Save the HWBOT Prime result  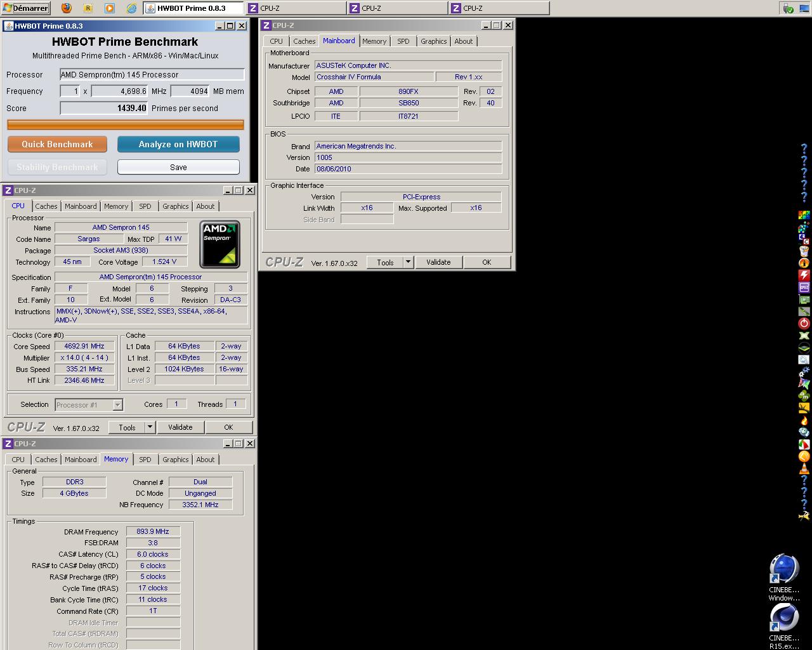178,167
